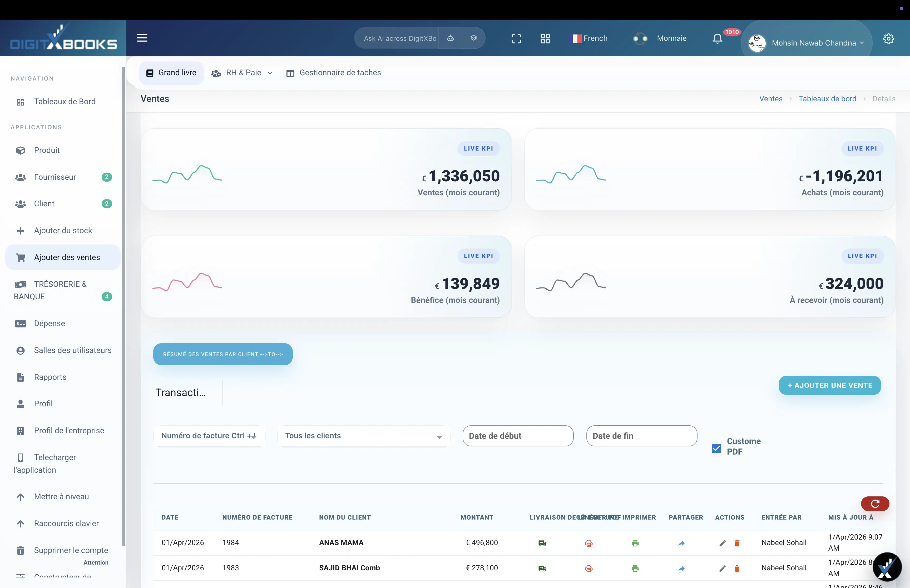Expand the Mohsin Nawab Chandna profile menu
Viewport: 910px width, 588px height.
point(817,43)
